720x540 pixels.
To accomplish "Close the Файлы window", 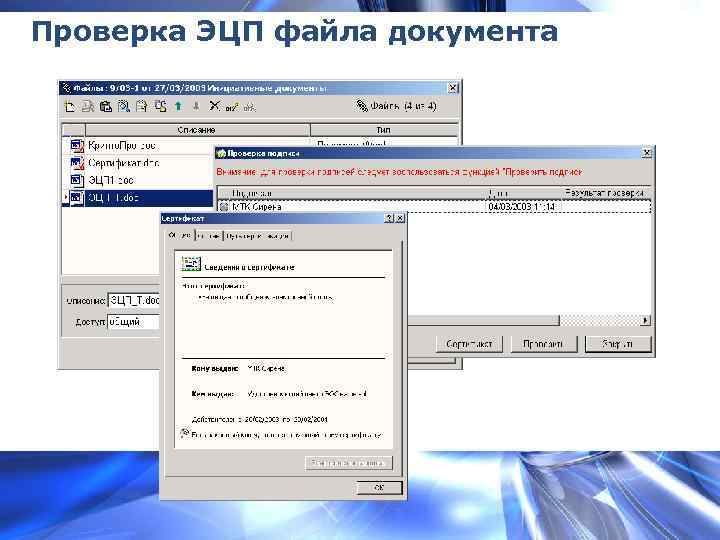I will tap(453, 88).
